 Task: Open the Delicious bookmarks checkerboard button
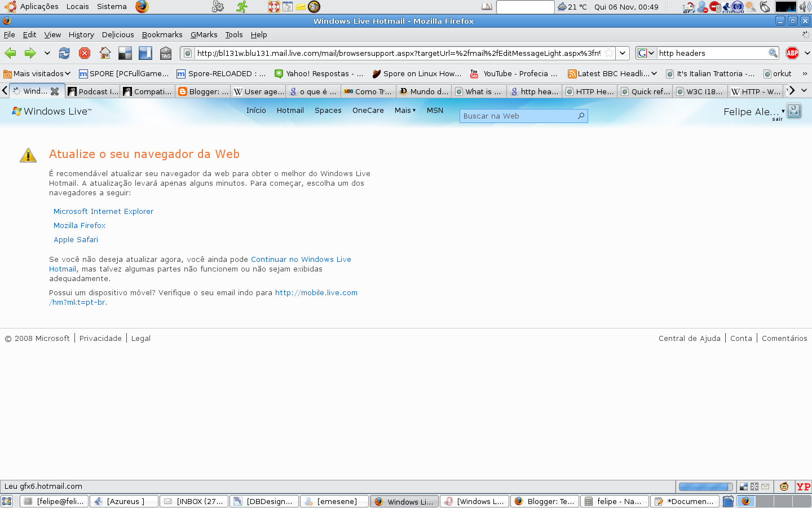(x=125, y=53)
